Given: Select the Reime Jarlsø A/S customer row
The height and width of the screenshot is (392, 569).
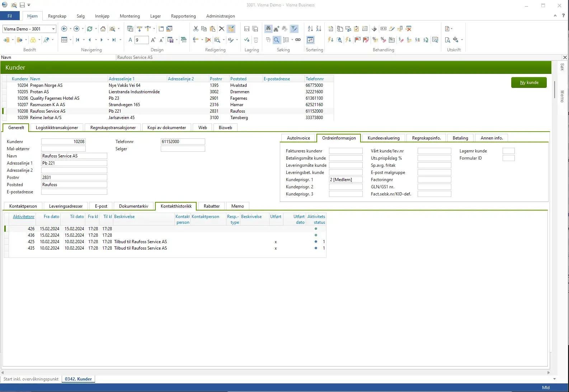Looking at the screenshot, I should point(168,118).
